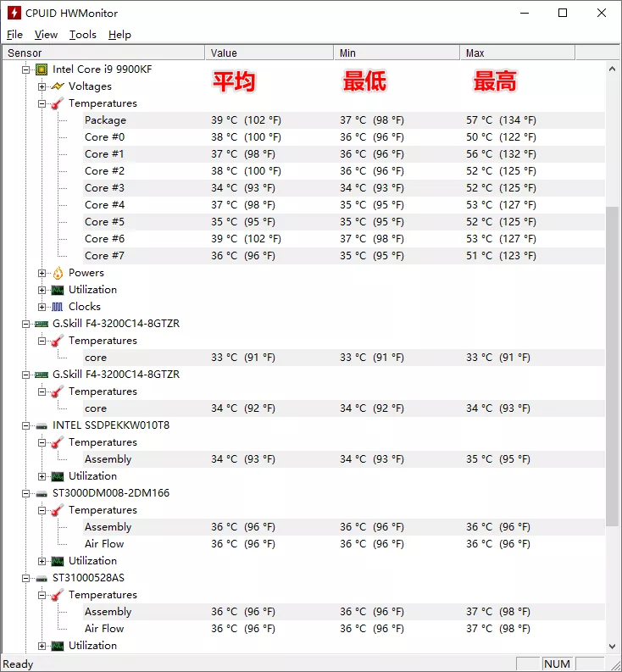The height and width of the screenshot is (672, 622).
Task: Expand Utilization under ST31000528AS
Action: click(x=42, y=647)
